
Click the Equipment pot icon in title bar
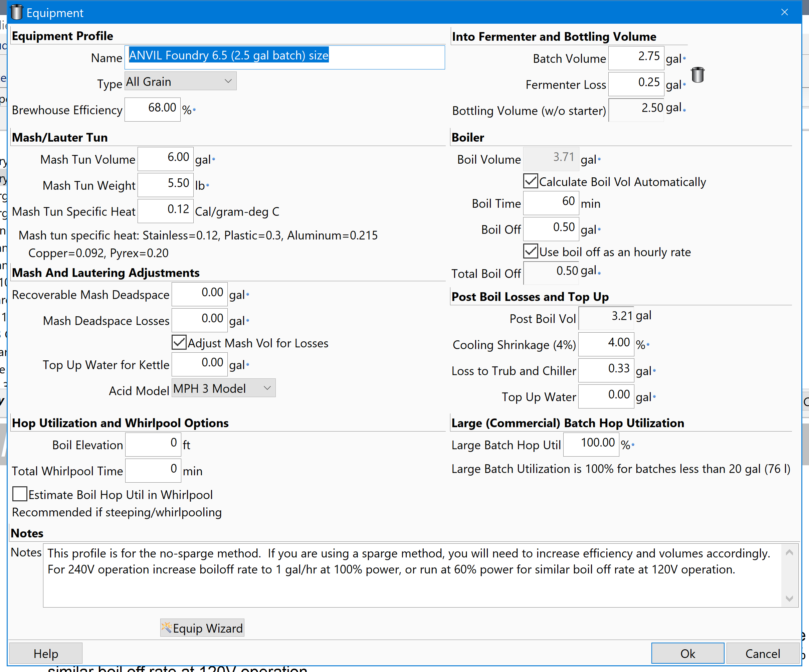pos(17,12)
